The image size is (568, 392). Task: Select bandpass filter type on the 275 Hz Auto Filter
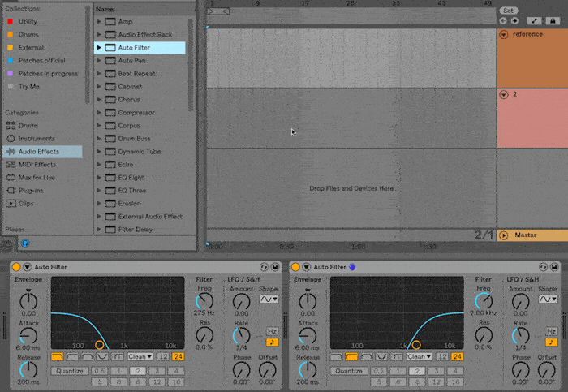pos(88,357)
